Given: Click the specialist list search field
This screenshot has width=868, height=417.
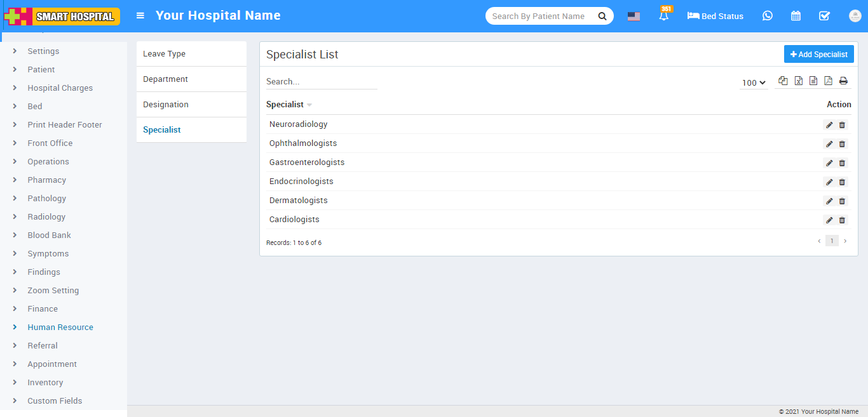Looking at the screenshot, I should click(x=321, y=82).
